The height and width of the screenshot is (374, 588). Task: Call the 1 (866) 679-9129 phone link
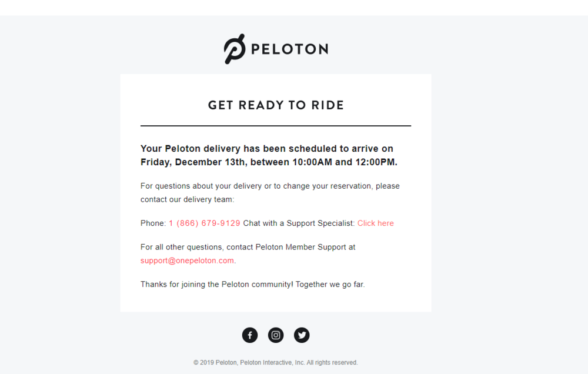coord(205,223)
